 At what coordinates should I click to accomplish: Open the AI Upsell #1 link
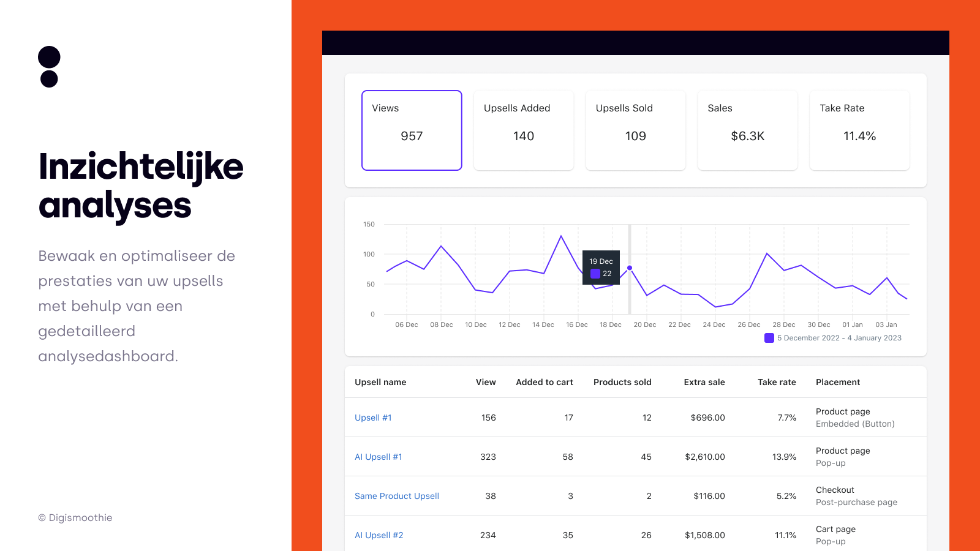point(379,457)
